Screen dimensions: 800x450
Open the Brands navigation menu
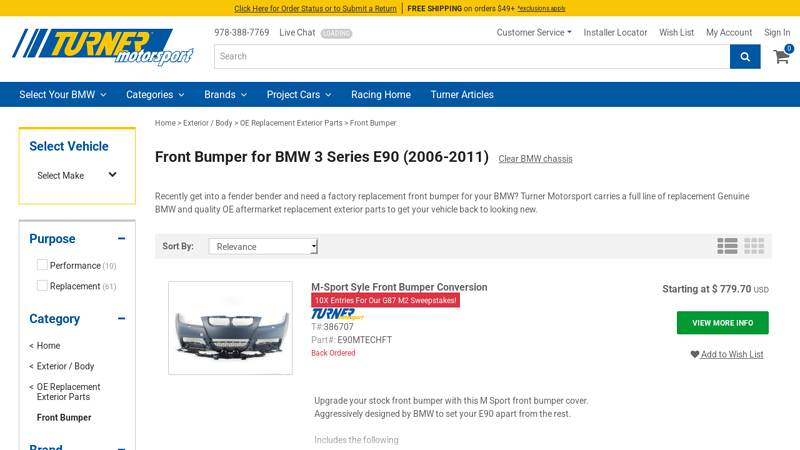pyautogui.click(x=226, y=94)
